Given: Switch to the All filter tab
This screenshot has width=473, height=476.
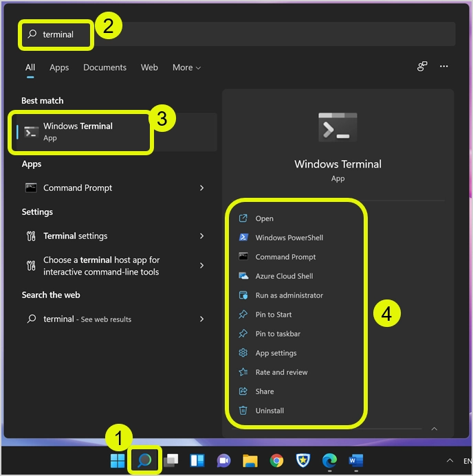Looking at the screenshot, I should 30,67.
